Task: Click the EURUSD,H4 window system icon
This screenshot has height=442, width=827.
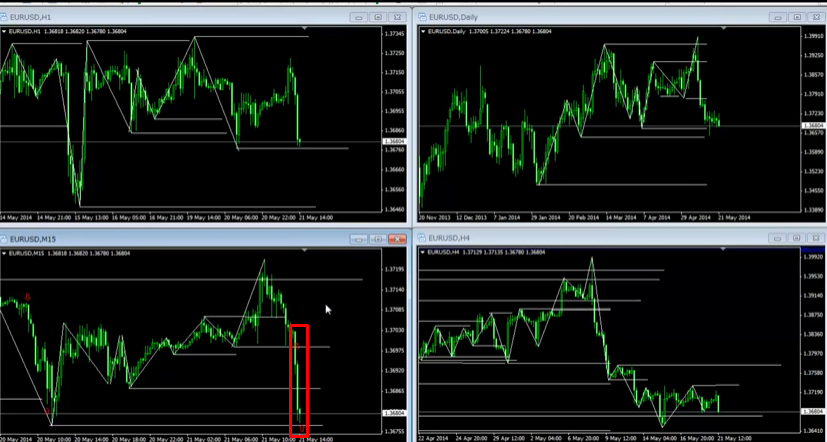Action: 421,239
